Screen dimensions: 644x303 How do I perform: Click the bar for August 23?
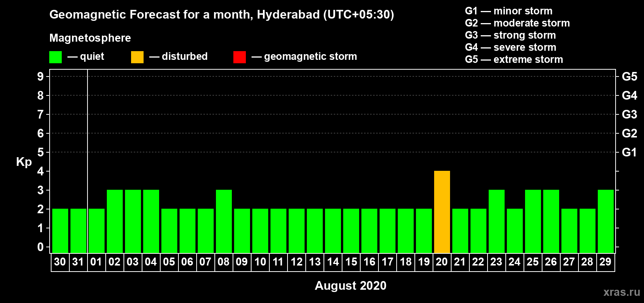(x=497, y=222)
